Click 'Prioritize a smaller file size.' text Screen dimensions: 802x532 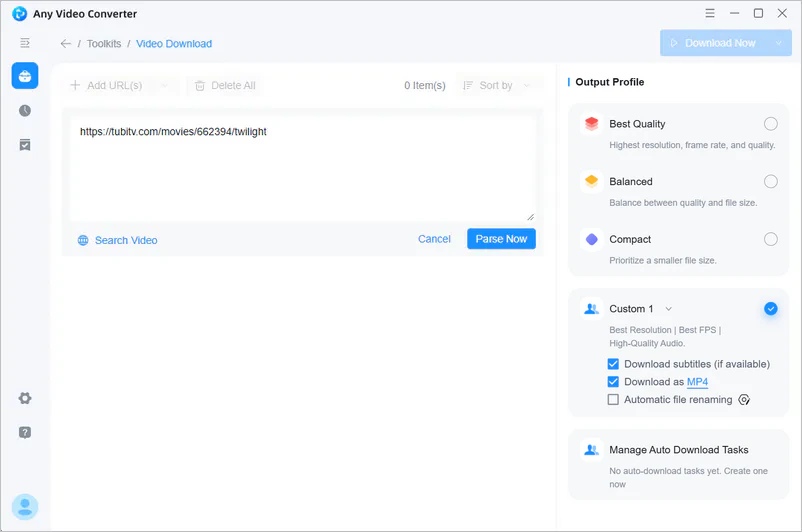pos(662,260)
